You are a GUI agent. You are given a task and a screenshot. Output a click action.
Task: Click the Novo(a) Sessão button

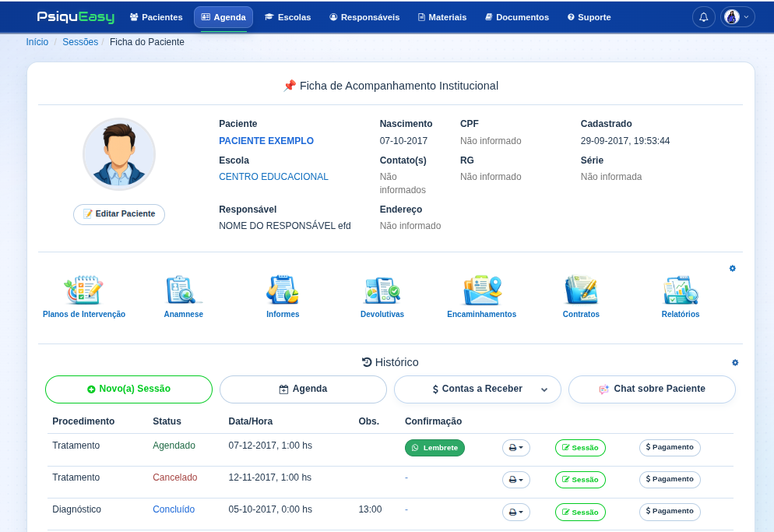pos(128,389)
